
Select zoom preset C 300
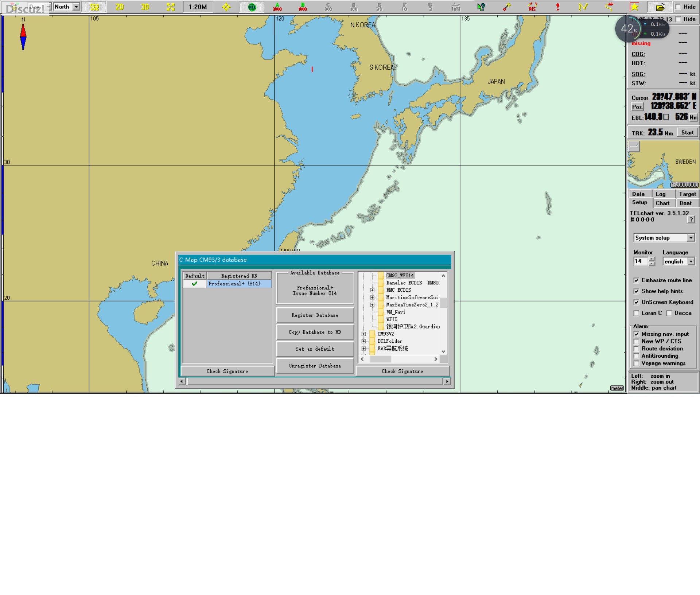pyautogui.click(x=328, y=7)
